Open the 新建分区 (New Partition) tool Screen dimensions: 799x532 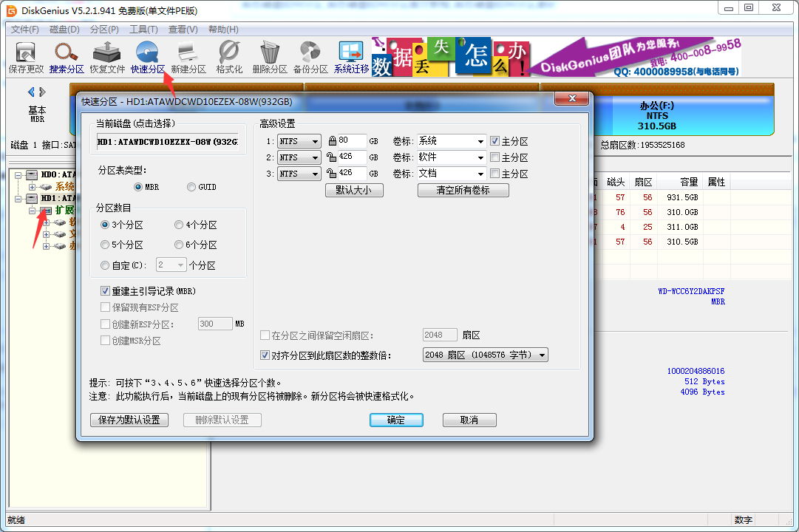[187, 57]
